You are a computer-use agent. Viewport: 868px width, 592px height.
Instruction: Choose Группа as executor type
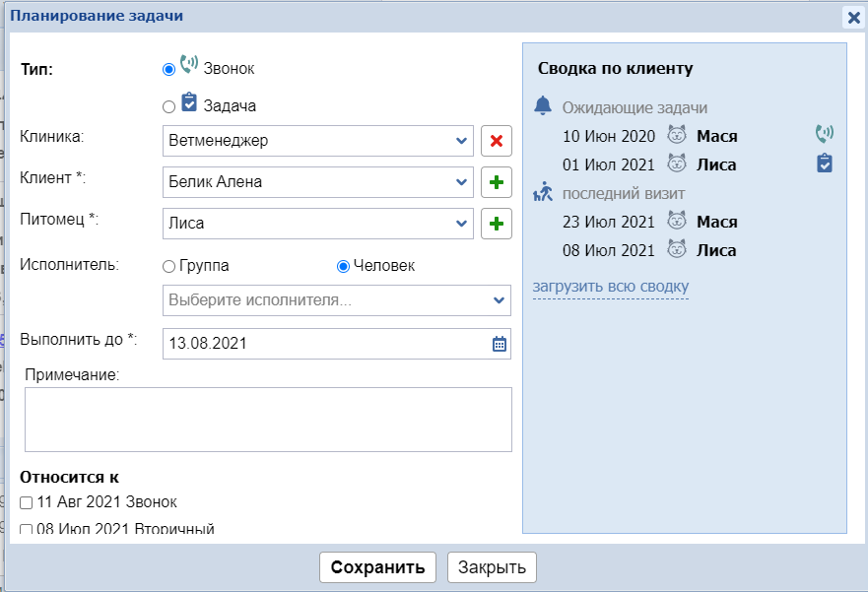(168, 266)
